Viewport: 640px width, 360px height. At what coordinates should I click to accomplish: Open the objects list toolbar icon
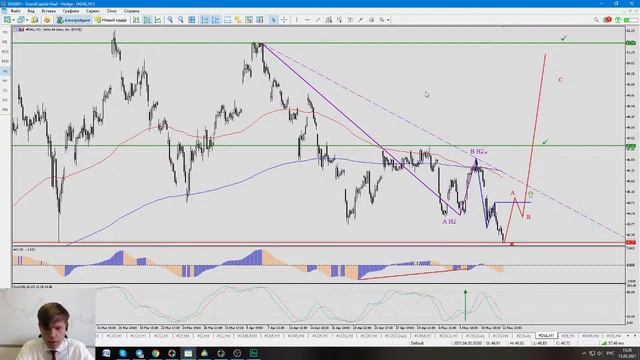click(x=238, y=20)
